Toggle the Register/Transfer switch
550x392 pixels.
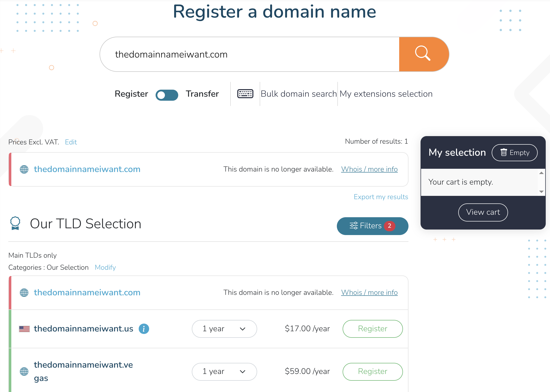click(167, 95)
